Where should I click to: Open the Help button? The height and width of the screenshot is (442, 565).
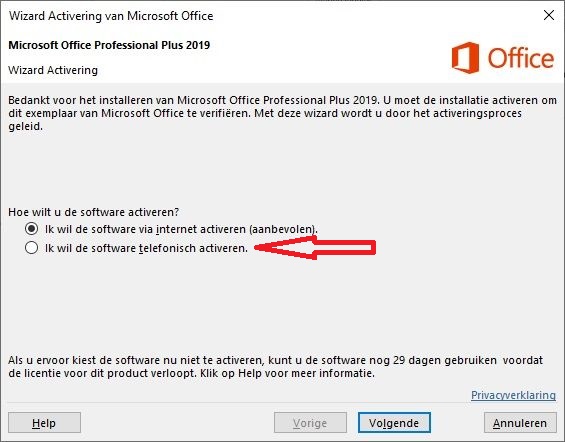point(44,423)
